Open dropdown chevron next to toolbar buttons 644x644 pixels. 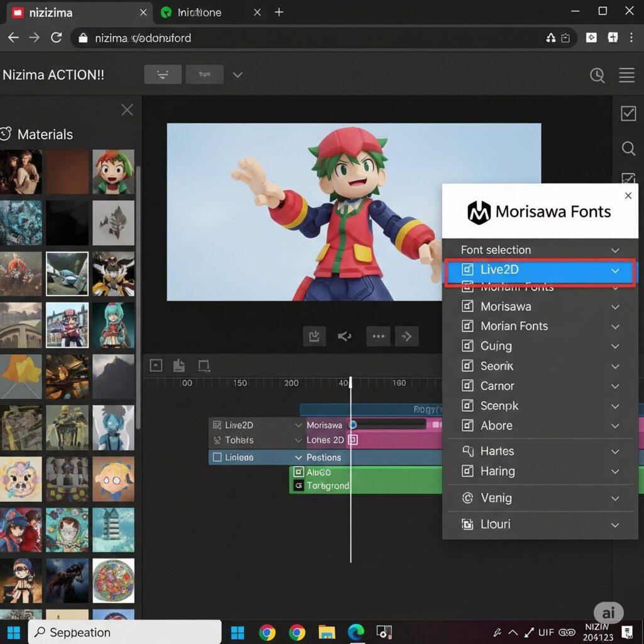(237, 75)
